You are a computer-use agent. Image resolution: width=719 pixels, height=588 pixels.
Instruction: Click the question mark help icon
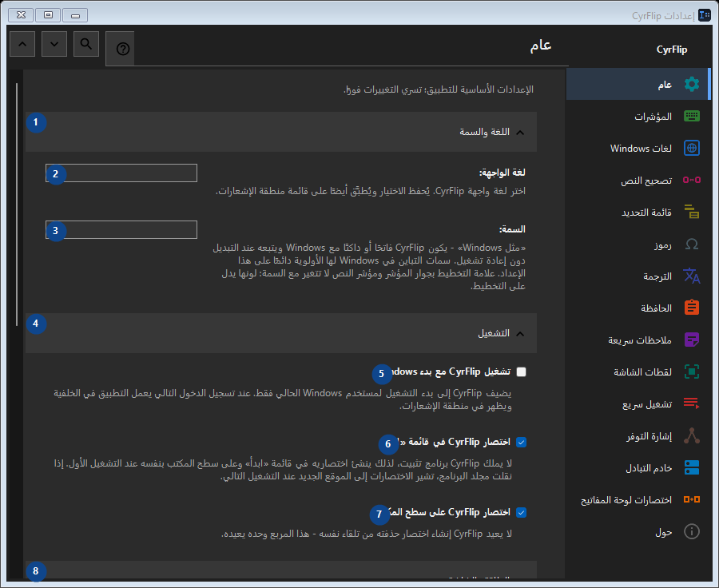pos(123,49)
